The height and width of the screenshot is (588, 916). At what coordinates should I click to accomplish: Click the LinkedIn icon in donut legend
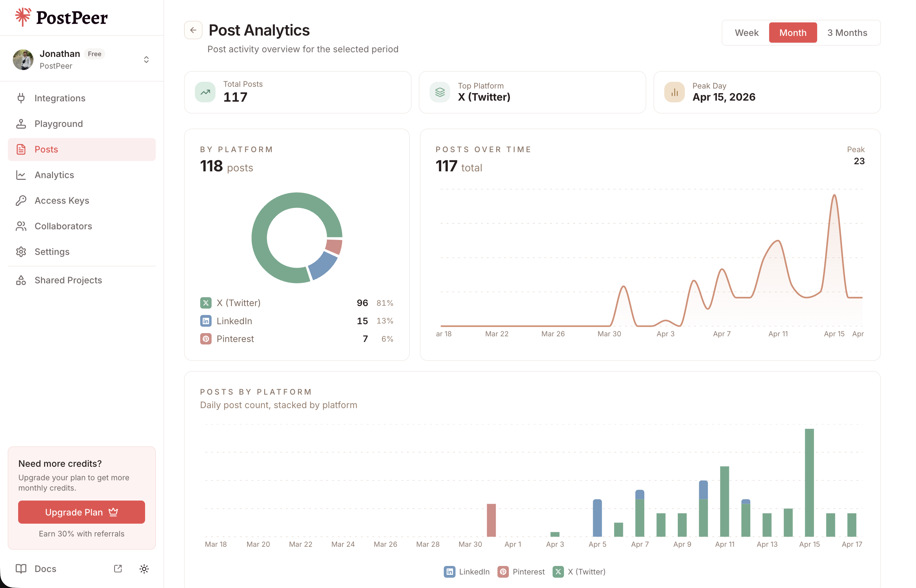coord(206,321)
